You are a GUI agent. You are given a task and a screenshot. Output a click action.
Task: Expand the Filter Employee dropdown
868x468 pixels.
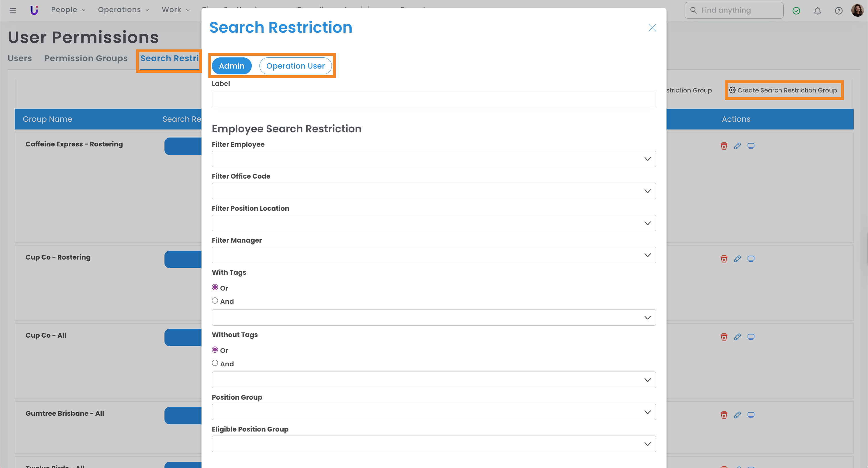coord(433,159)
